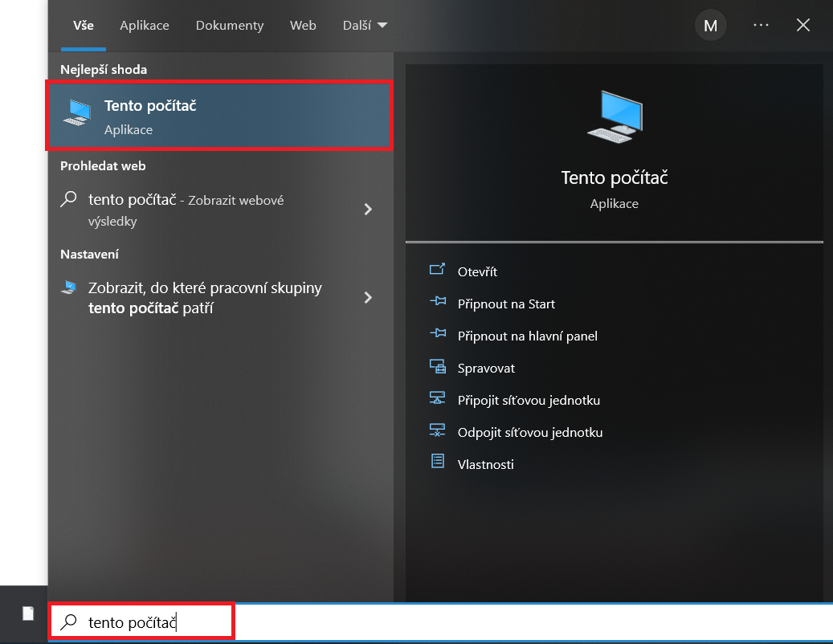Click the Spravovat manage icon

(438, 366)
